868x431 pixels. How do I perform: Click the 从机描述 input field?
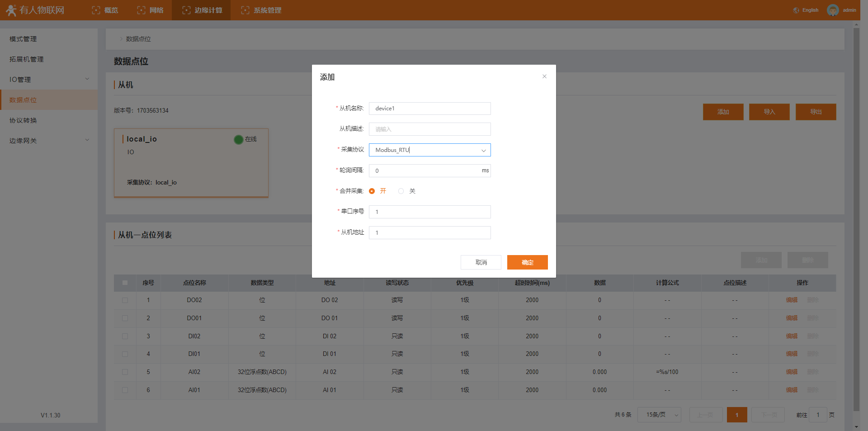pyautogui.click(x=429, y=129)
